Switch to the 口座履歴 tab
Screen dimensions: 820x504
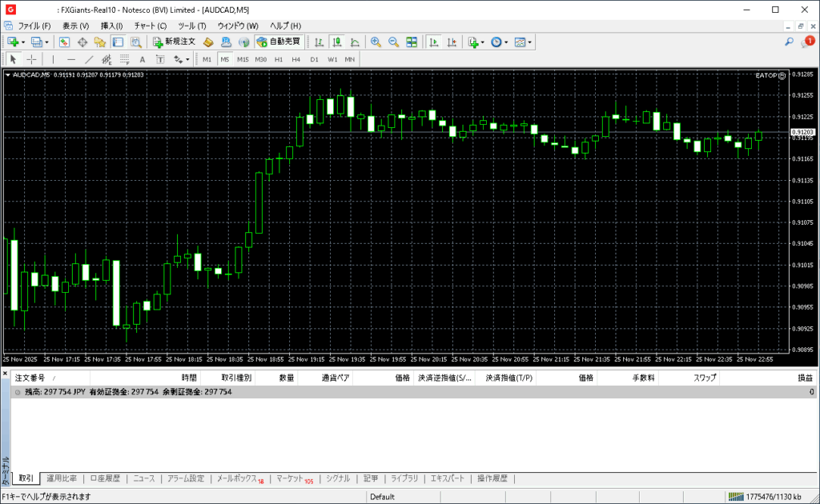point(105,478)
